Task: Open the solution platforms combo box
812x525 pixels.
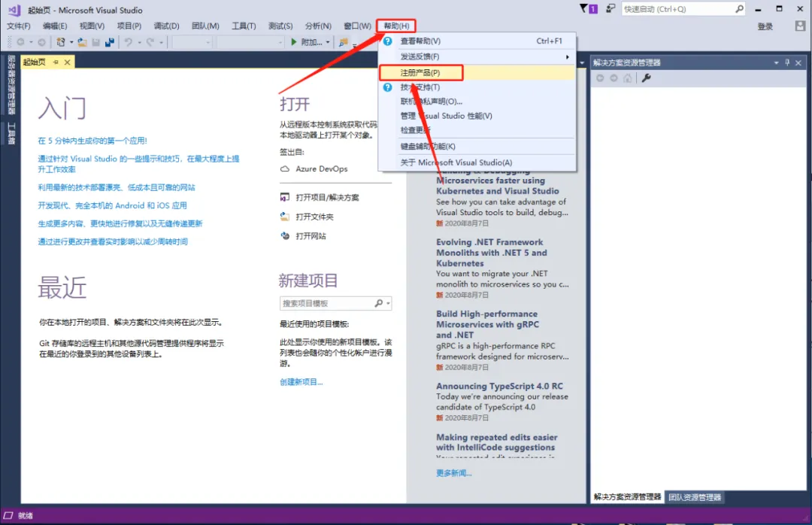Action: pos(250,42)
